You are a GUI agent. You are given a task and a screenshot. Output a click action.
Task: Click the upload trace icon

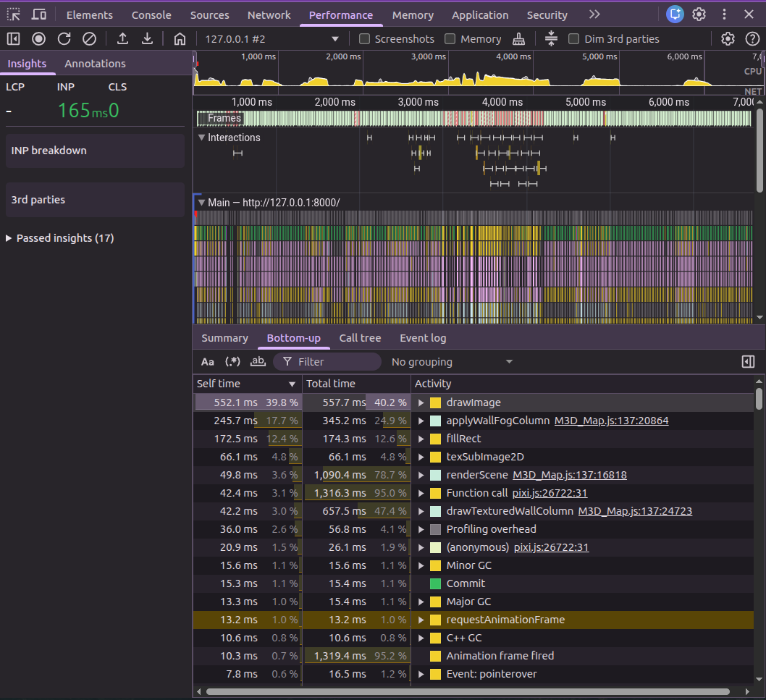pyautogui.click(x=122, y=38)
